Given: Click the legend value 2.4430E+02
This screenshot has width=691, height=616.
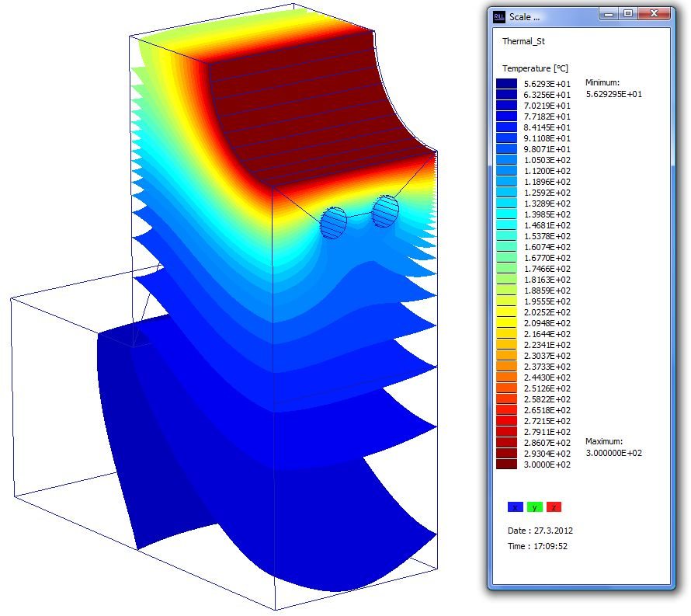Looking at the screenshot, I should pos(547,378).
